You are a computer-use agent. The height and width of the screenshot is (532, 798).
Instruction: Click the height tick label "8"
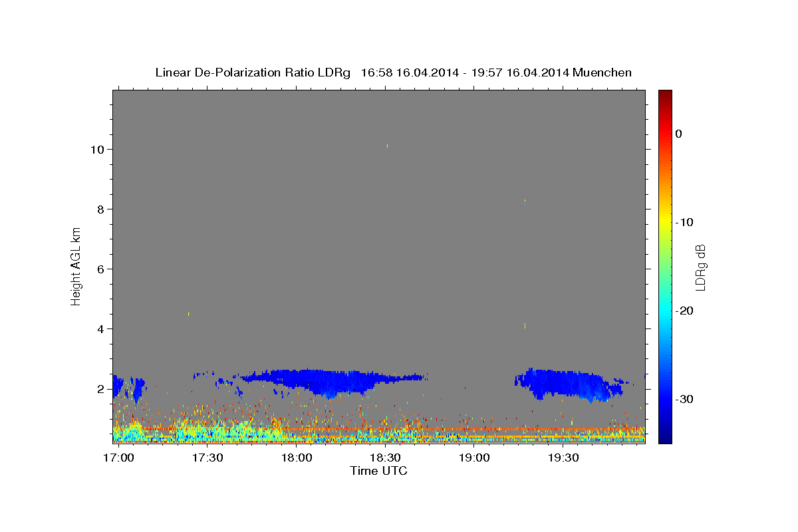point(102,209)
